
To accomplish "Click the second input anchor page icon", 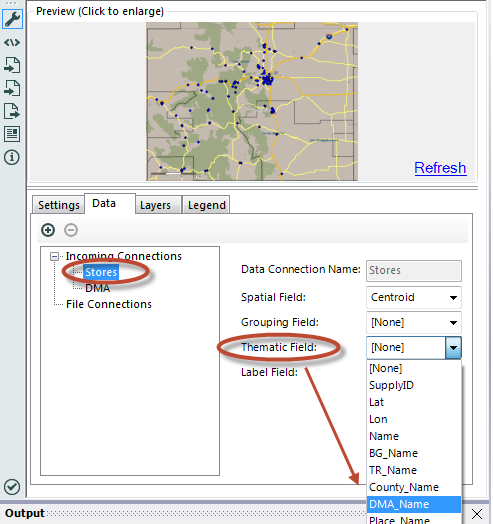I will [12, 88].
